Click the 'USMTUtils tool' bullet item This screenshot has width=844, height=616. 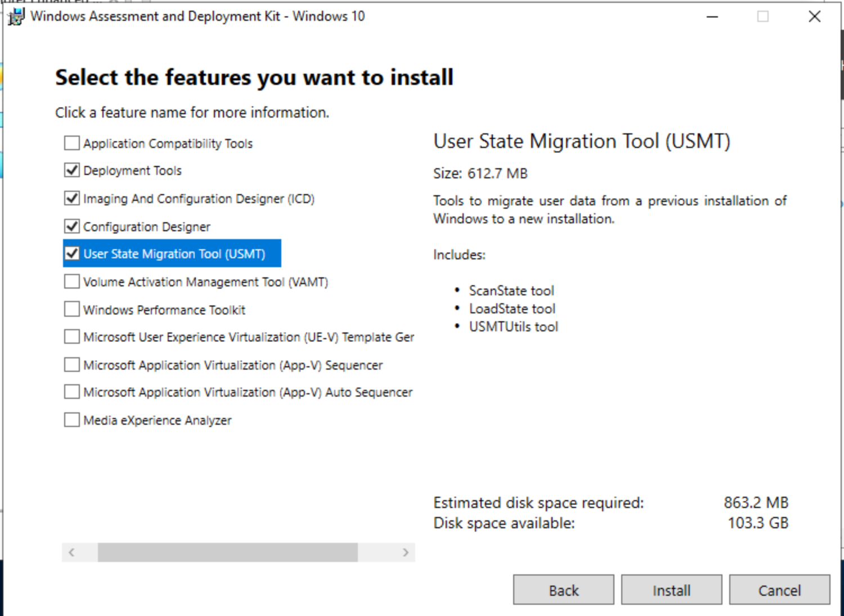[x=514, y=327]
